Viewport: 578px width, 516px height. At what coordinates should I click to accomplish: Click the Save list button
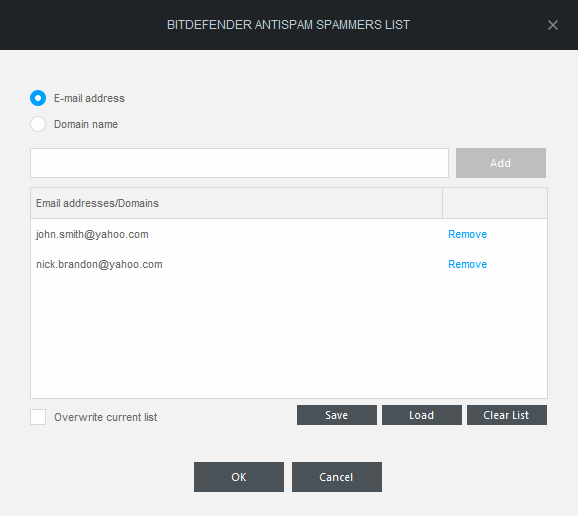(x=337, y=415)
